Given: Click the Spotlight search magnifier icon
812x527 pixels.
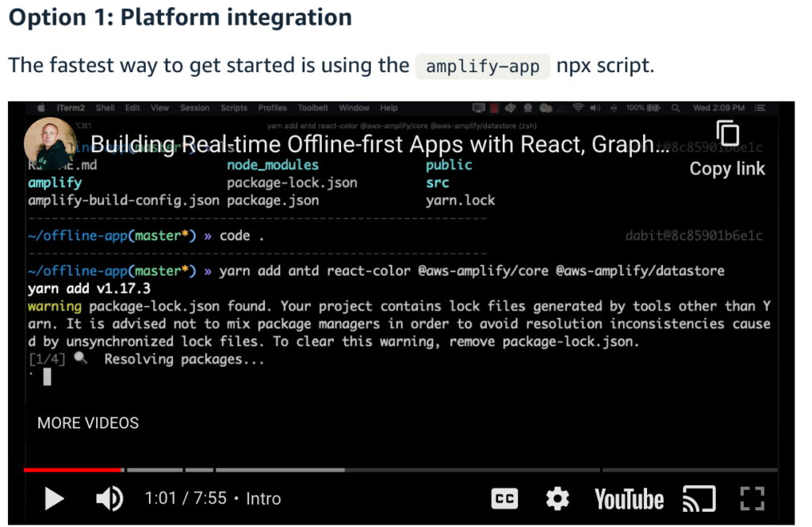Looking at the screenshot, I should coord(676,108).
